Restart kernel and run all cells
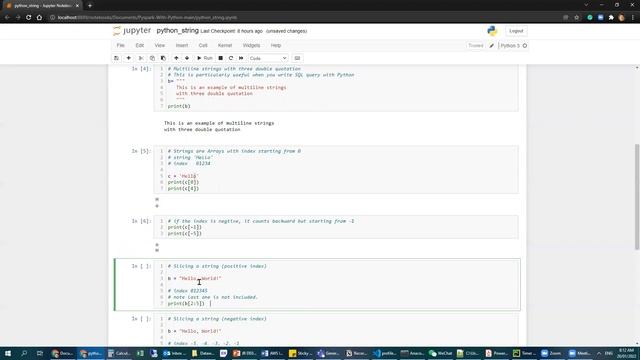 coord(241,58)
